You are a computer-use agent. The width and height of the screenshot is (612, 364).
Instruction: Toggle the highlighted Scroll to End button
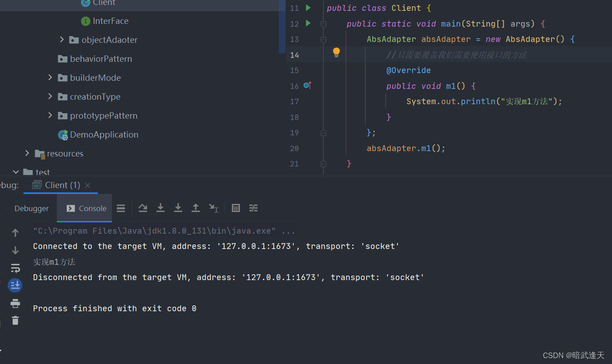[x=15, y=286]
